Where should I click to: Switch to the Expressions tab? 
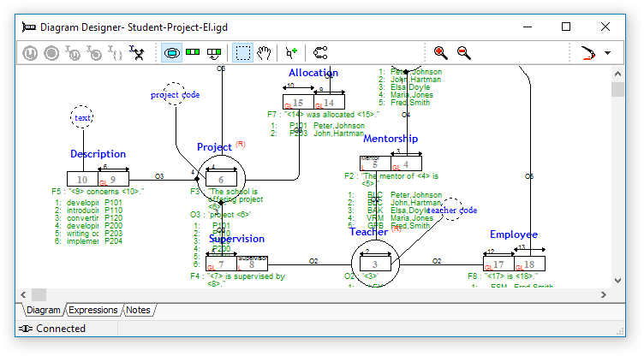(93, 310)
